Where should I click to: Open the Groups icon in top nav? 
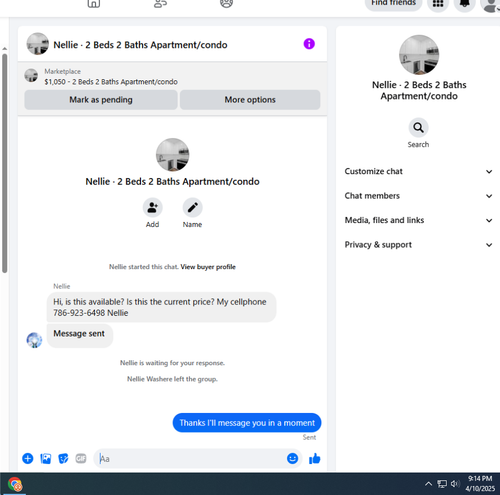[226, 3]
